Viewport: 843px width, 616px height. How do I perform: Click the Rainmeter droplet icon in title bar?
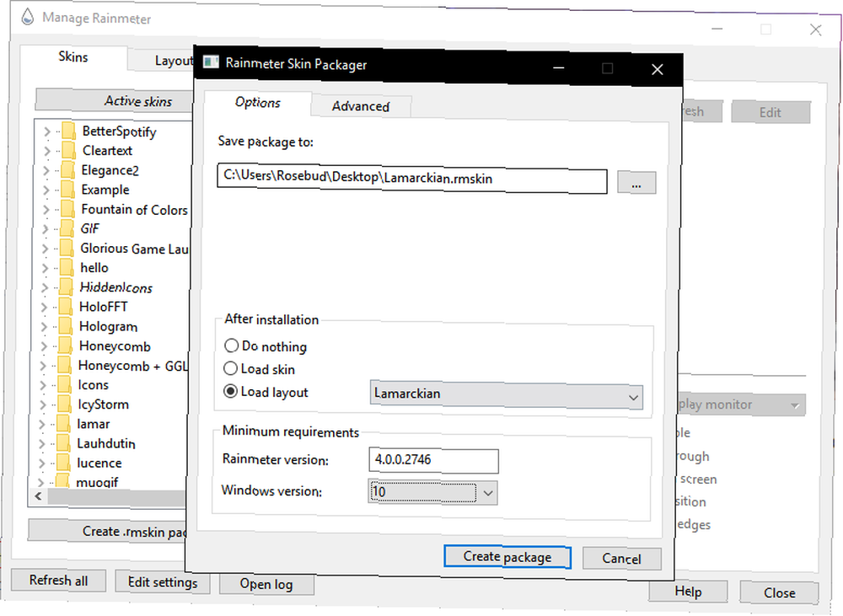point(27,17)
